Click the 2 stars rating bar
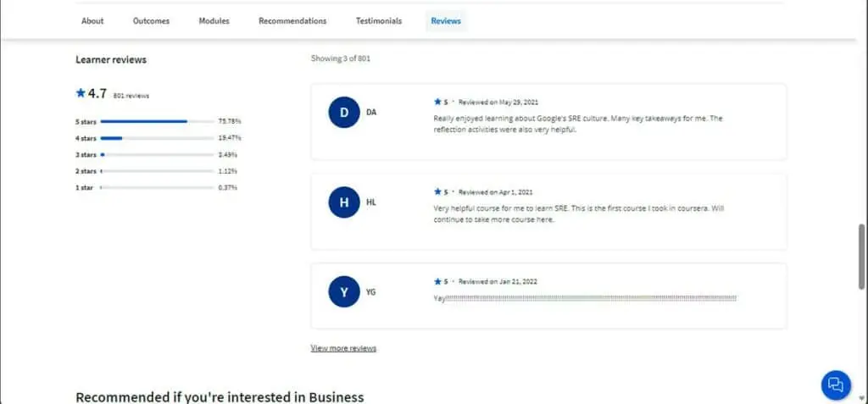868x404 pixels. tap(157, 171)
